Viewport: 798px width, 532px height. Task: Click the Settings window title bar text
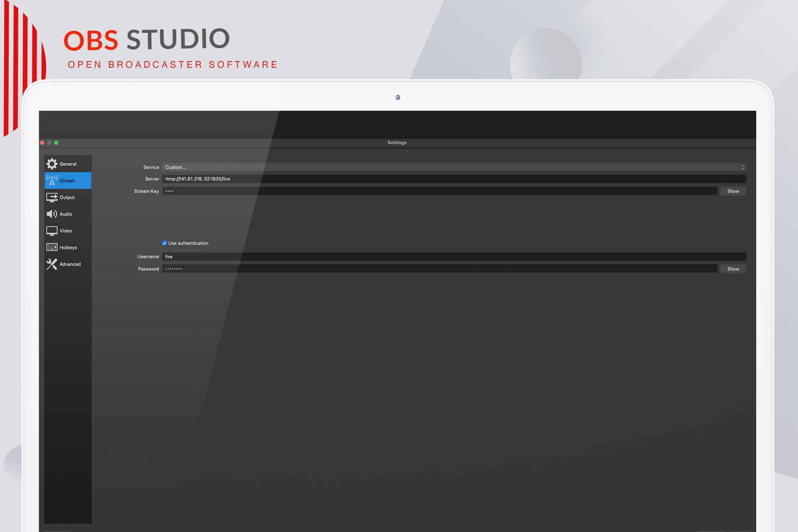[x=397, y=143]
